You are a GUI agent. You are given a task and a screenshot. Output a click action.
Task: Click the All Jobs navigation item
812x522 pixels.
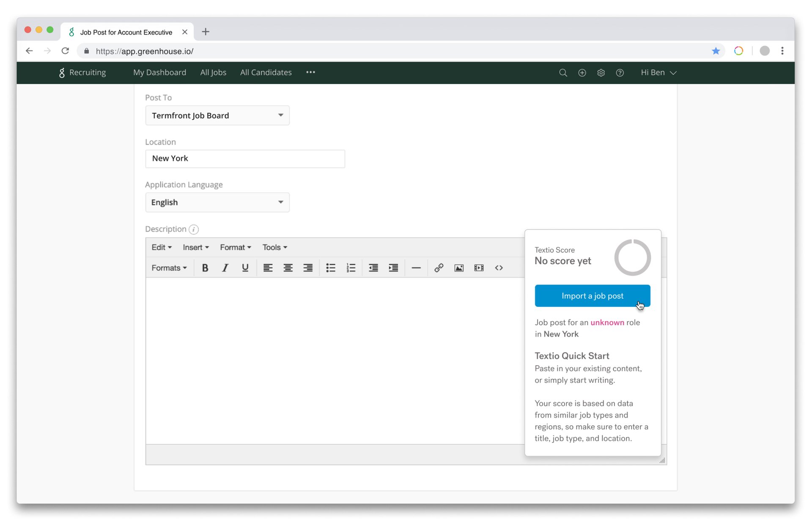click(x=213, y=72)
